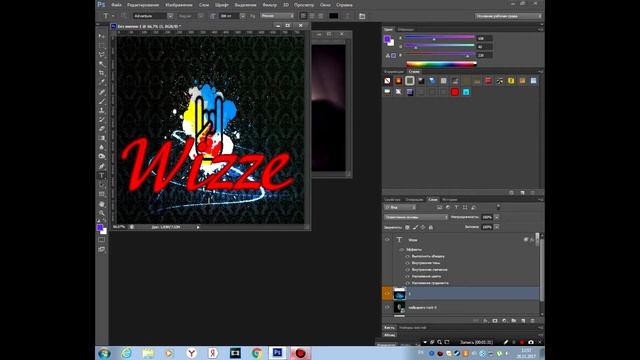Center-align text in options bar

coord(312,16)
